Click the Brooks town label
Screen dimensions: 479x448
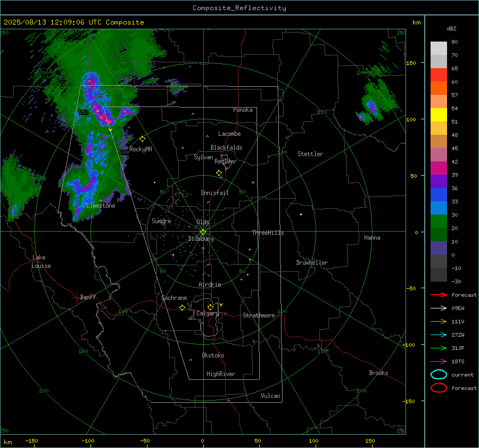pyautogui.click(x=378, y=373)
